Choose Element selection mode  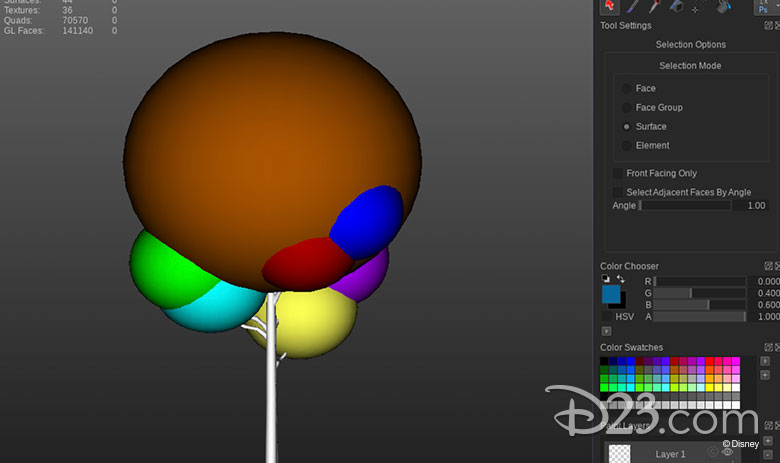click(x=627, y=145)
